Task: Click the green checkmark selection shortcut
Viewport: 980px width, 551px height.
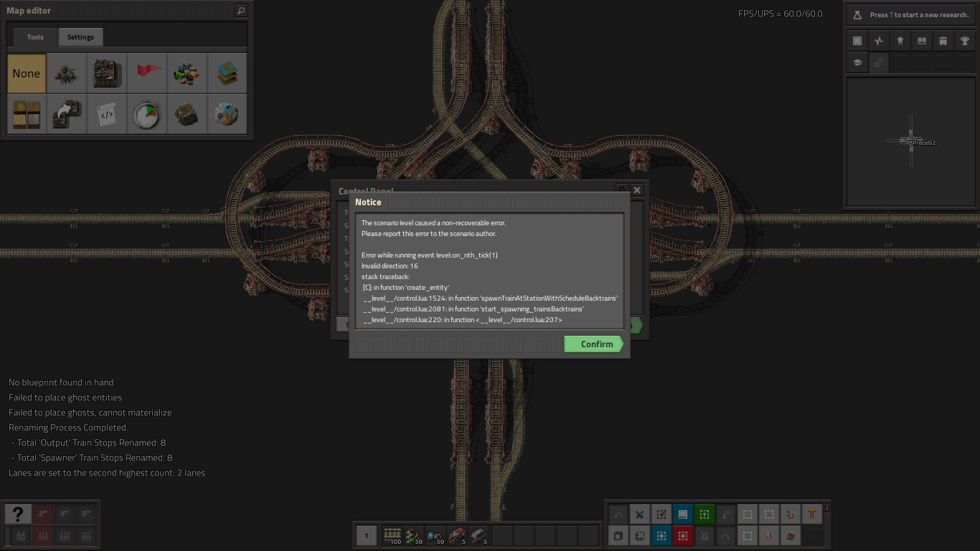Action: pos(747,536)
